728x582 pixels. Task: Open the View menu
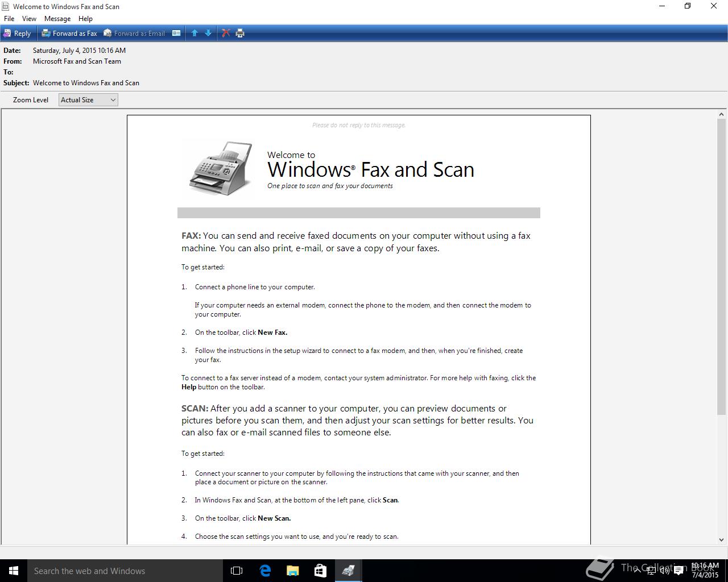(29, 19)
